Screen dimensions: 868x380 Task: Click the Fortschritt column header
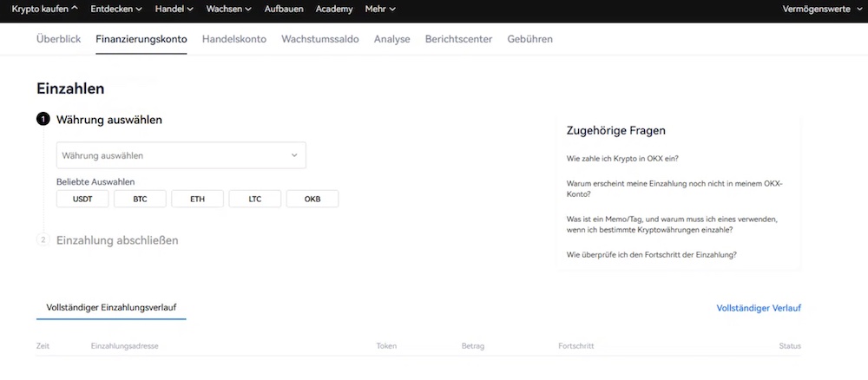coord(576,346)
